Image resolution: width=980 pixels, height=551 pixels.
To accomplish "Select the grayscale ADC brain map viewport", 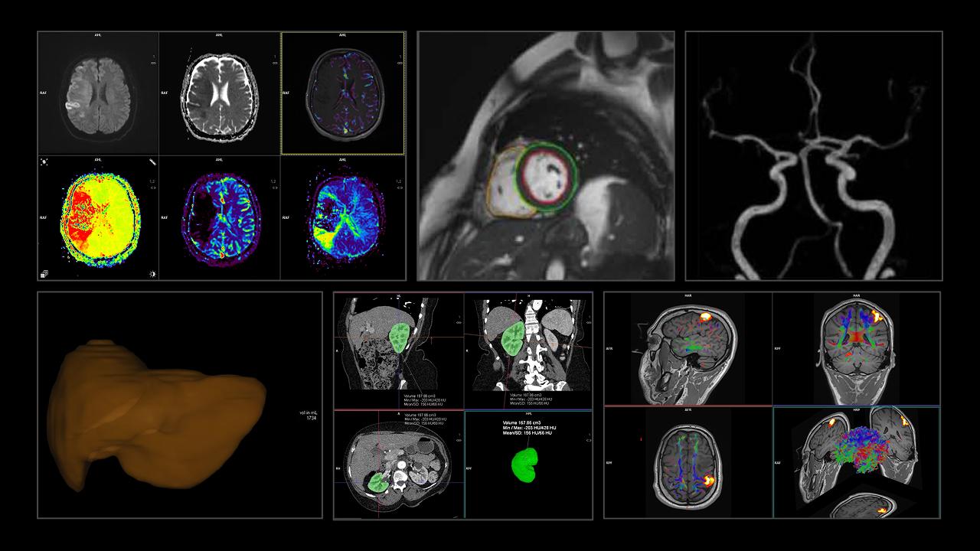I will (x=220, y=93).
